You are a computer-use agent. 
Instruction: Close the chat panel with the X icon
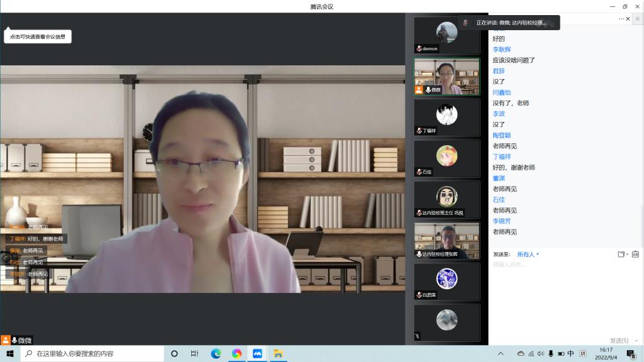coord(628,19)
